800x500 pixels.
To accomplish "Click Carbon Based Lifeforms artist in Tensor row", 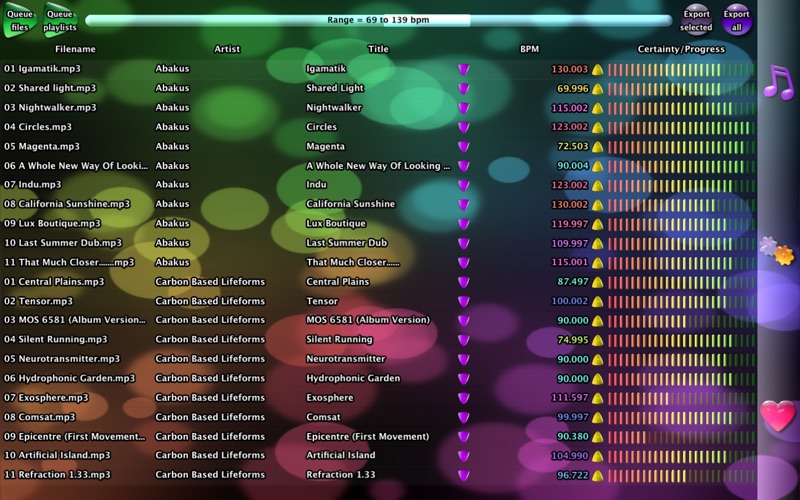I will coord(210,301).
